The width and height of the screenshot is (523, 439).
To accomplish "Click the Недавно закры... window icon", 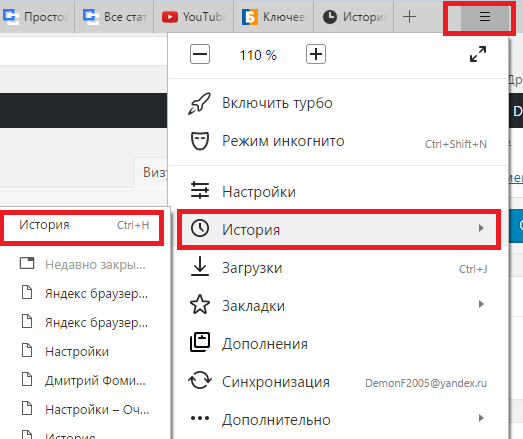I will pos(27,263).
